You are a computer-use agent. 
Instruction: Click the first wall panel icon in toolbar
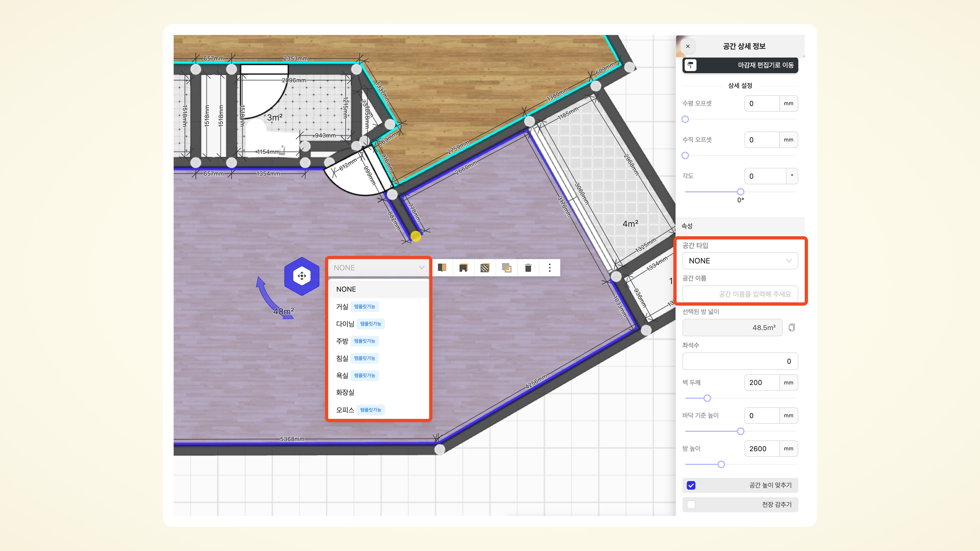click(x=442, y=268)
